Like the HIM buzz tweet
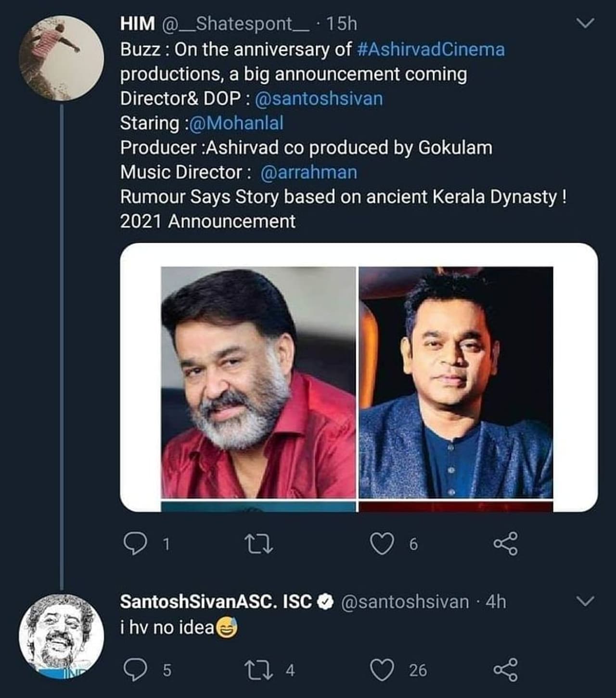Screen dimensions: 616x698 382,544
